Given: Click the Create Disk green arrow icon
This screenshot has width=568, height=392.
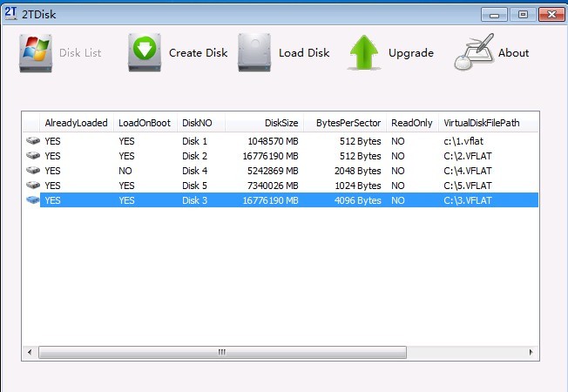Looking at the screenshot, I should click(x=145, y=53).
